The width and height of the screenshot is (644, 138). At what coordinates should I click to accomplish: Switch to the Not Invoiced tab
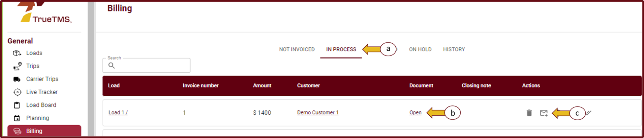coord(297,49)
